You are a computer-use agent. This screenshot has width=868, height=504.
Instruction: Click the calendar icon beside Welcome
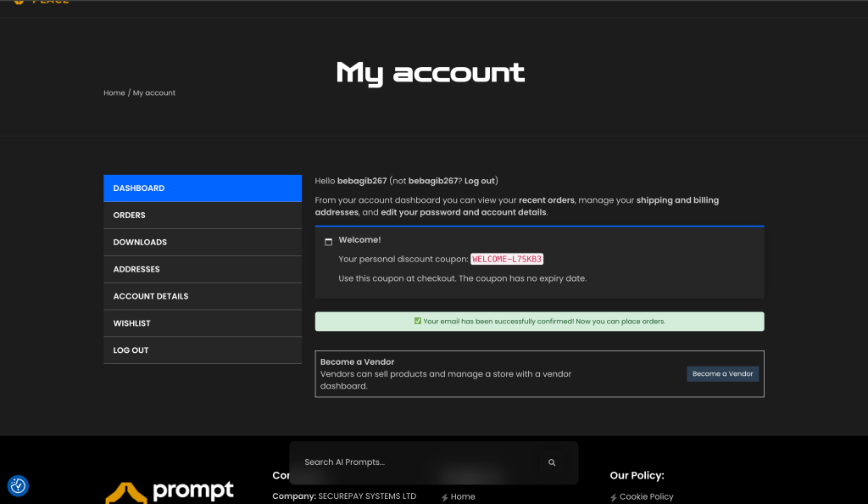[328, 242]
